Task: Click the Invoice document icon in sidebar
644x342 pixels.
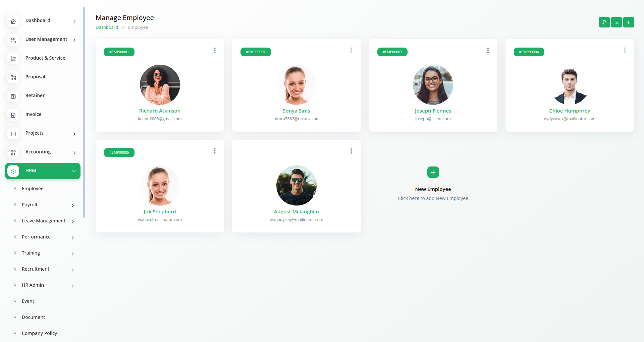Action: pyautogui.click(x=13, y=115)
